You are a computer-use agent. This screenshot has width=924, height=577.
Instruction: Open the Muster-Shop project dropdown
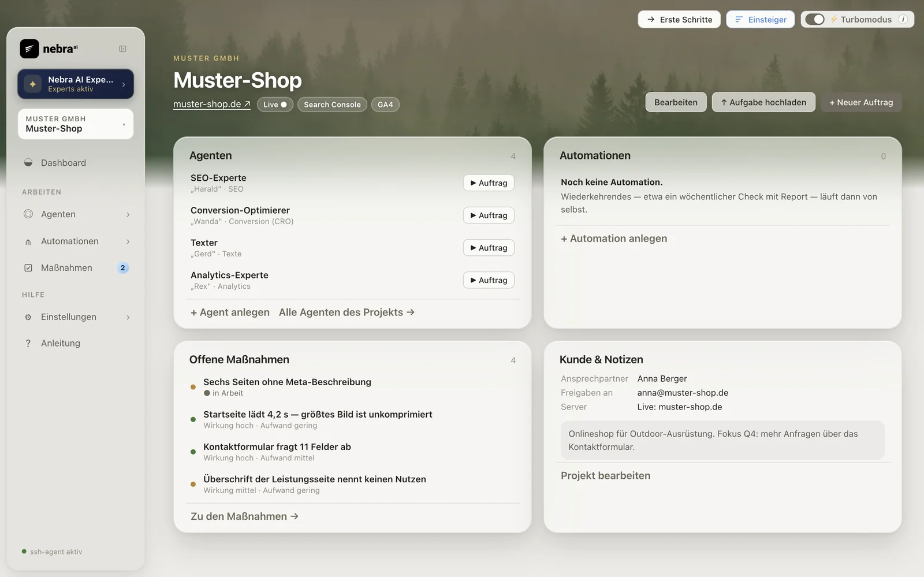coord(76,124)
